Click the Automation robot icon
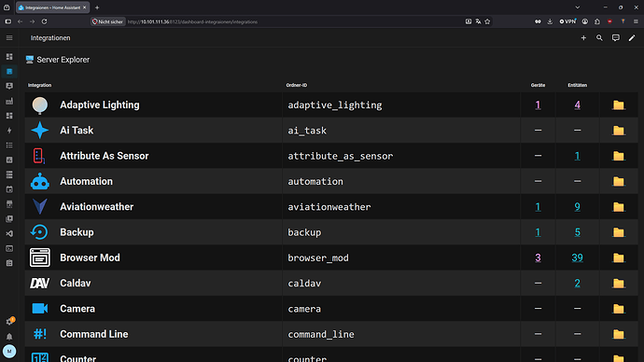This screenshot has height=362, width=644. pyautogui.click(x=40, y=181)
